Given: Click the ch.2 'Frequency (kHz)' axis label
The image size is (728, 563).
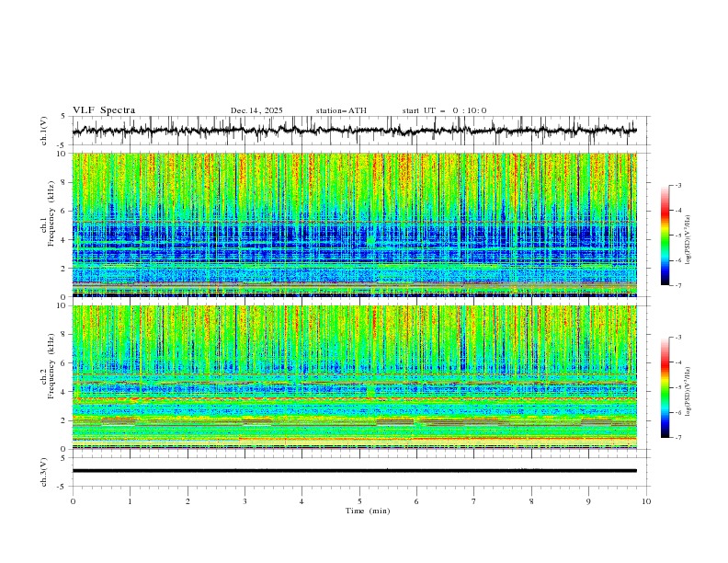Looking at the screenshot, I should pos(51,365).
